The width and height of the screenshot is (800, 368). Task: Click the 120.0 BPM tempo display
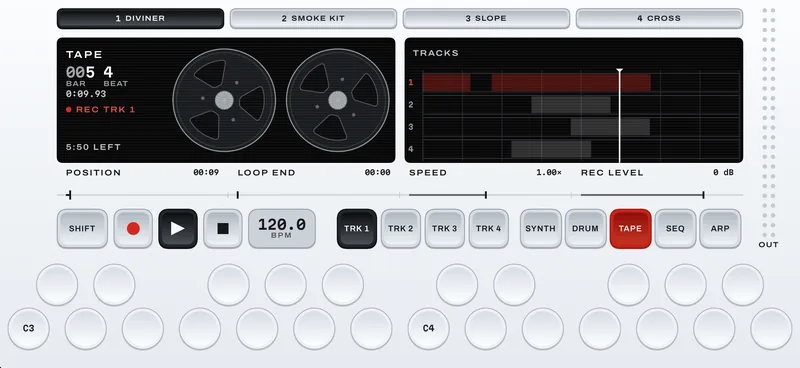(282, 229)
